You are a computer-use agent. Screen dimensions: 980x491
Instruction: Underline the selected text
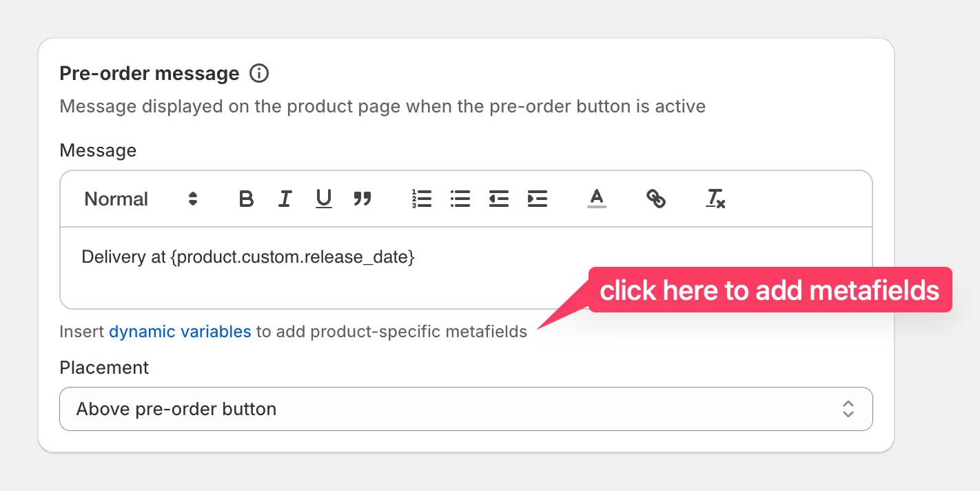(323, 199)
